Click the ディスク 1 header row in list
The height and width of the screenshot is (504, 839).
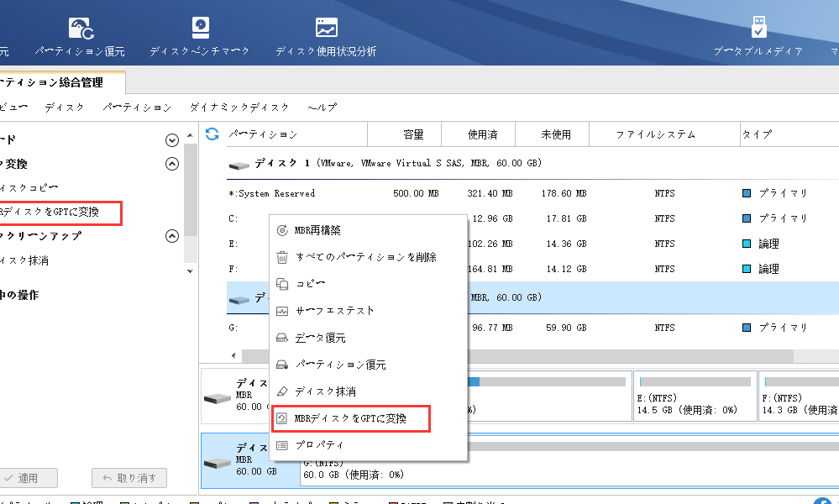pos(533,163)
